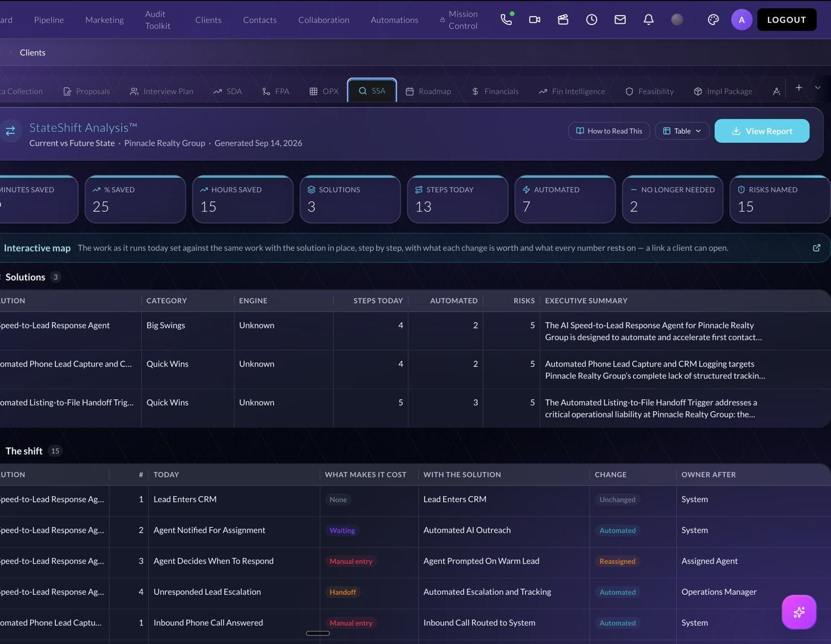Open Collaboration in top navigation
831x644 pixels.
[x=324, y=20]
